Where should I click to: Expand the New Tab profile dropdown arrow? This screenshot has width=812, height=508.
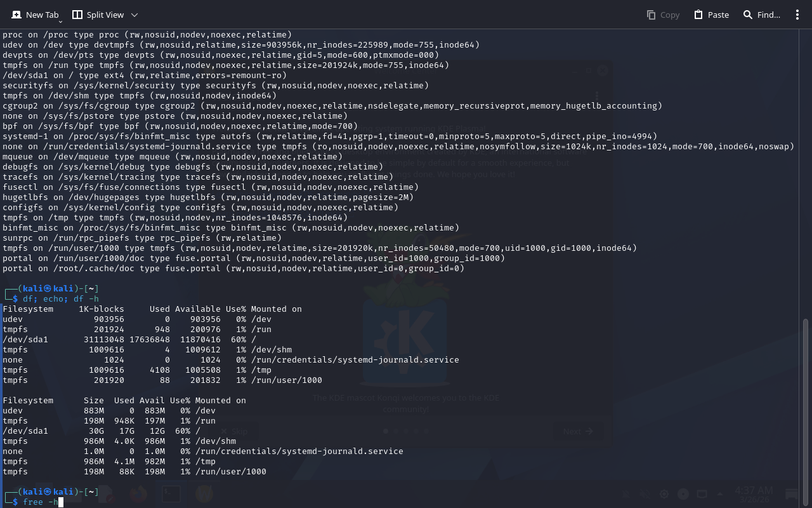60,21
